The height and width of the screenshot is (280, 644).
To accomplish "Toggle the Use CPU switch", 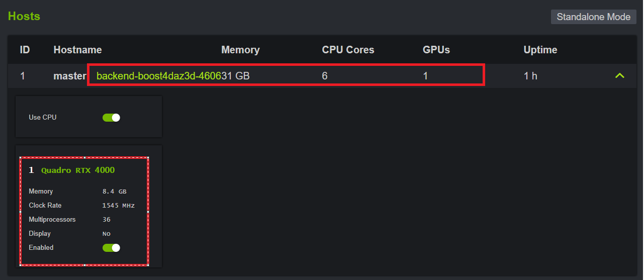I will tap(111, 118).
